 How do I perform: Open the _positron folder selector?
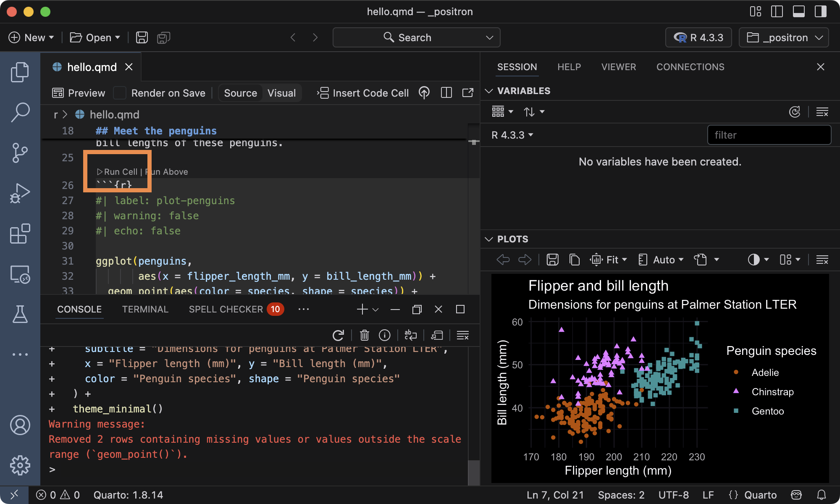(x=784, y=37)
